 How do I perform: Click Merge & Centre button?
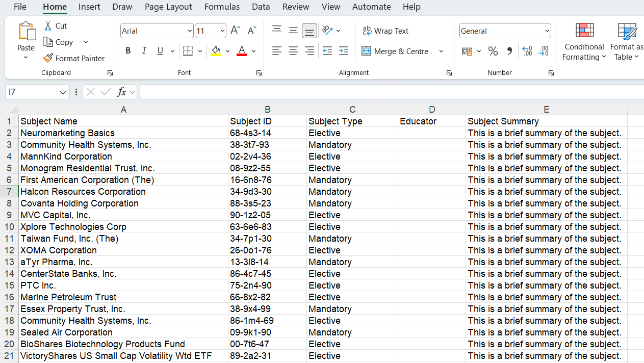tap(395, 51)
